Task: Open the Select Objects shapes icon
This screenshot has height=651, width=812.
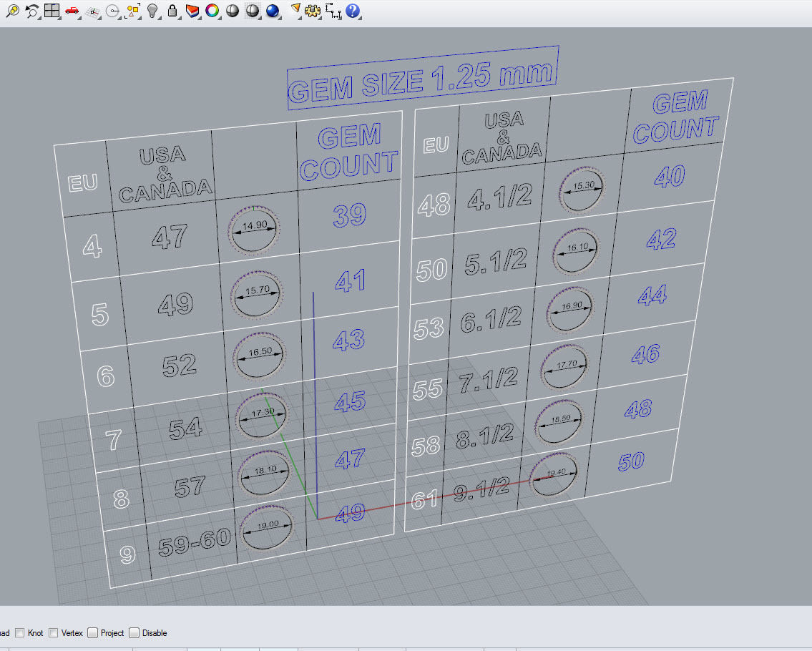Action: pyautogui.click(x=132, y=10)
